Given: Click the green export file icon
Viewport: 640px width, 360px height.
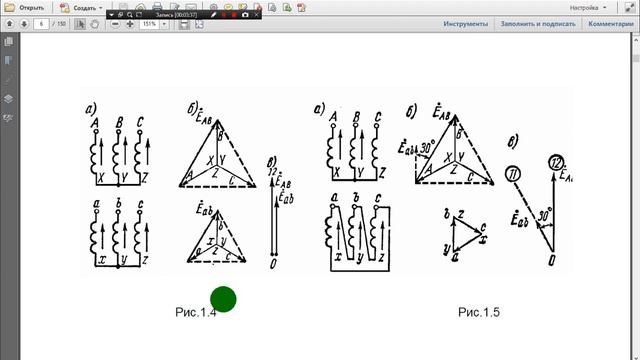Looking at the screenshot, I should pyautogui.click(x=287, y=7).
